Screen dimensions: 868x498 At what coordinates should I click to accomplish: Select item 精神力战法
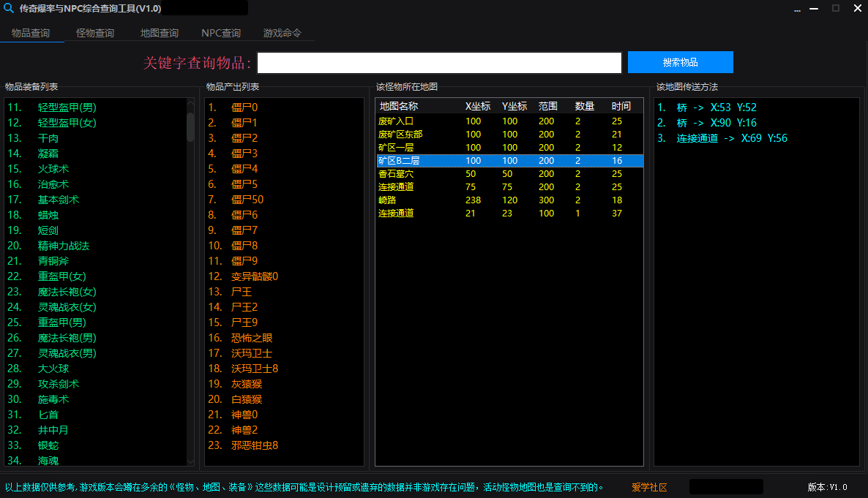[64, 246]
